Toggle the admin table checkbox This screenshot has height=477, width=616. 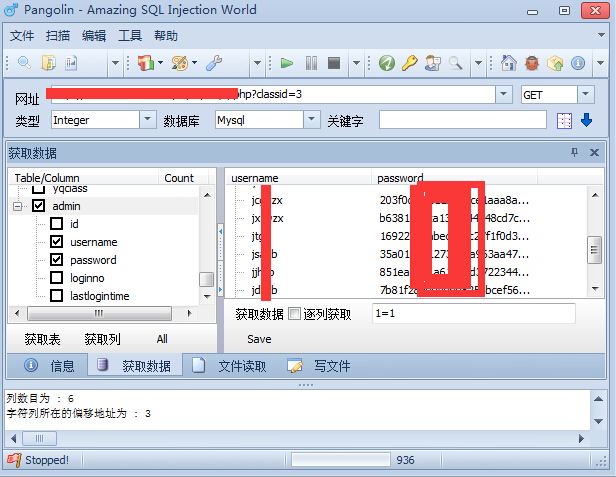pyautogui.click(x=38, y=205)
